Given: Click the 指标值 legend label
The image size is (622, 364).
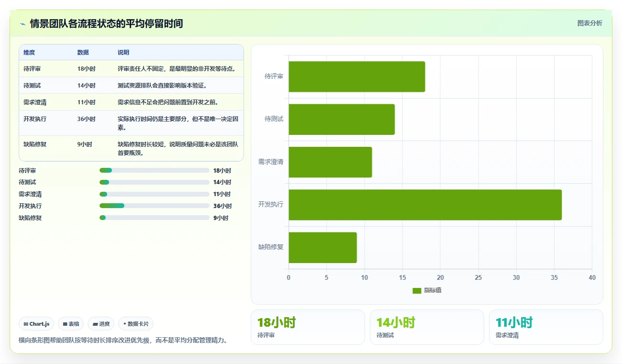Looking at the screenshot, I should click(x=433, y=291).
